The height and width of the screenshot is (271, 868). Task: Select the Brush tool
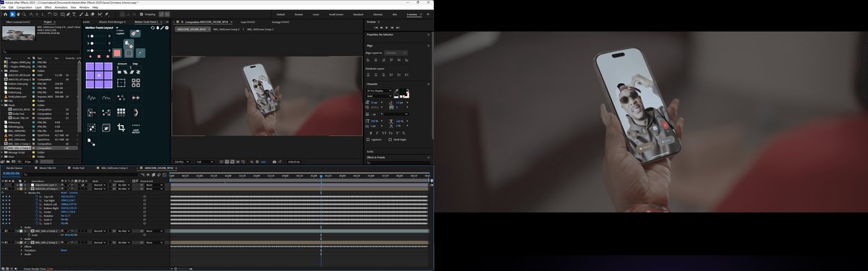coord(81,14)
